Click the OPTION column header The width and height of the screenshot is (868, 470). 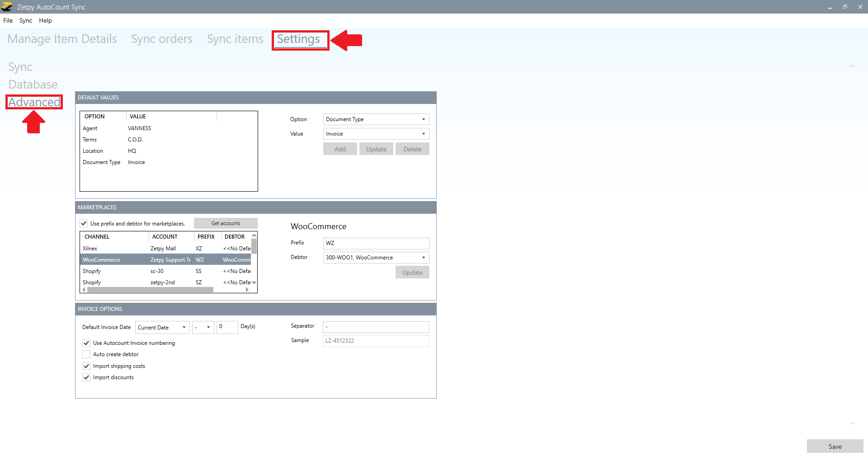click(104, 117)
